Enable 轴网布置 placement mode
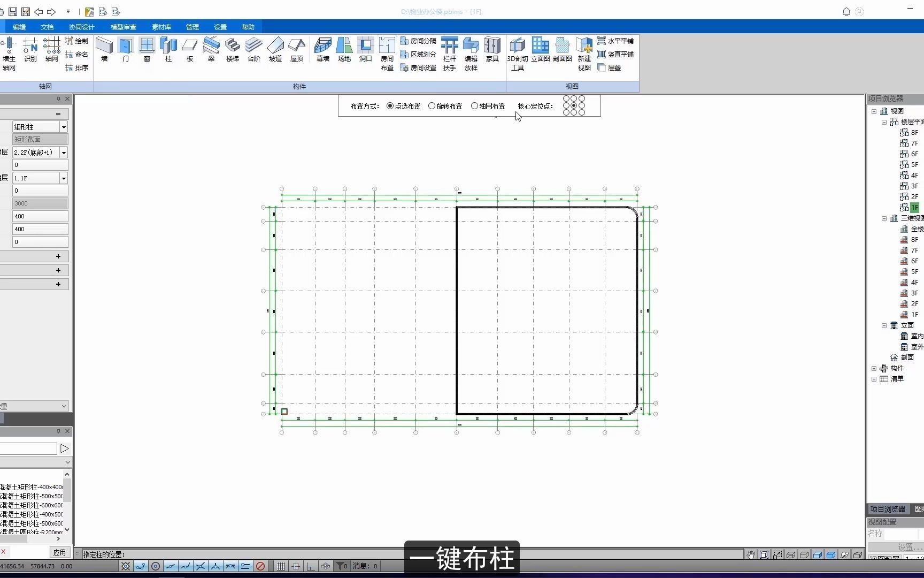Screen dimensions: 924x578 [x=474, y=105]
